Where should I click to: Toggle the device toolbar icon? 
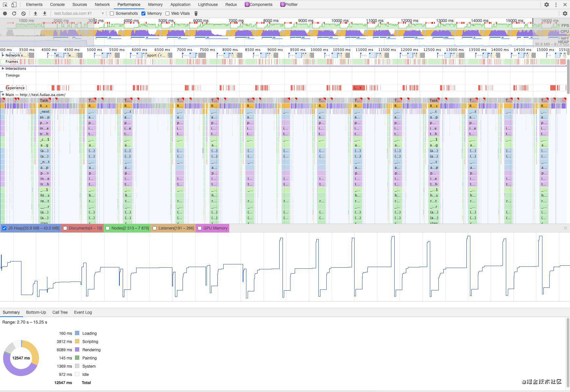click(x=14, y=5)
